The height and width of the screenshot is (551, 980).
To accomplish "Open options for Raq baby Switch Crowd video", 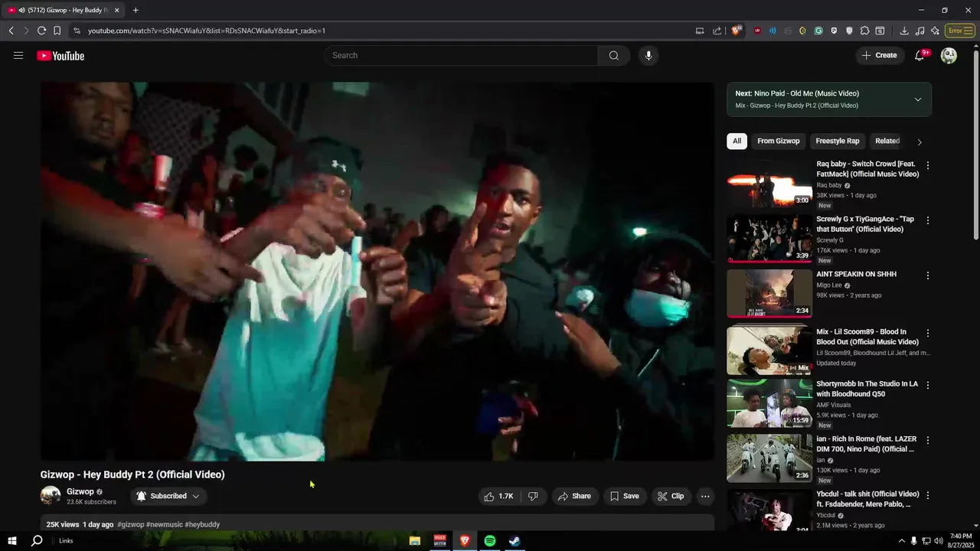I will pos(928,165).
